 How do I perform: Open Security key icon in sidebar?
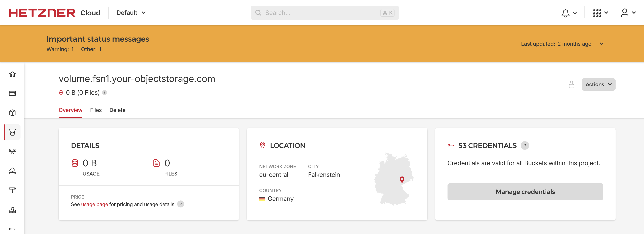tap(12, 229)
